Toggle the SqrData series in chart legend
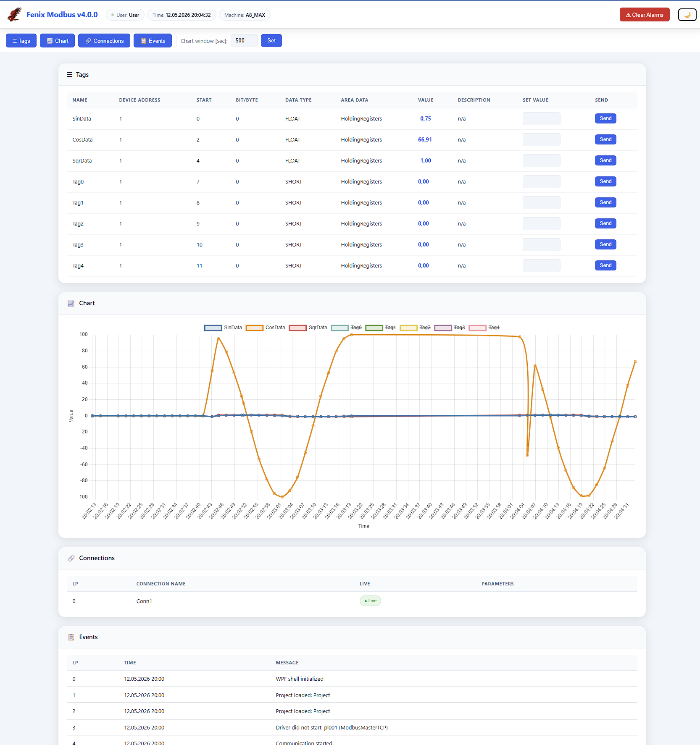Image resolution: width=700 pixels, height=745 pixels. 308,328
